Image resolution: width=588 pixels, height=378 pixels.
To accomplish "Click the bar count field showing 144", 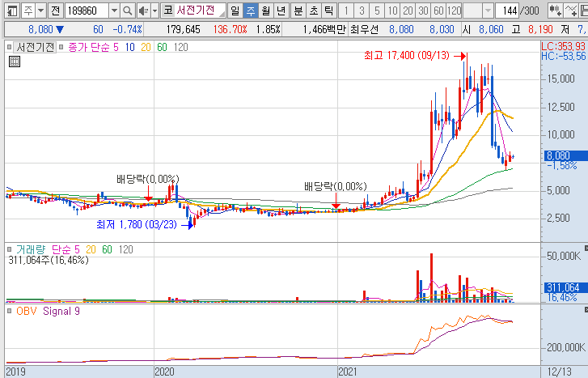I will tap(507, 11).
